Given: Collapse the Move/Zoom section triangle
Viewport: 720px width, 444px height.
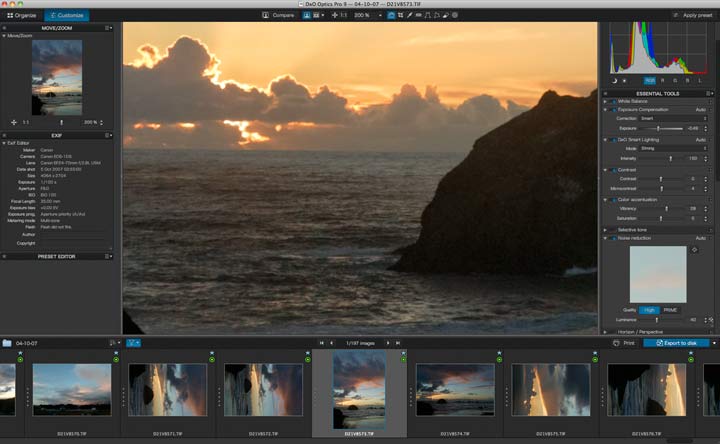Looking at the screenshot, I should pos(4,35).
